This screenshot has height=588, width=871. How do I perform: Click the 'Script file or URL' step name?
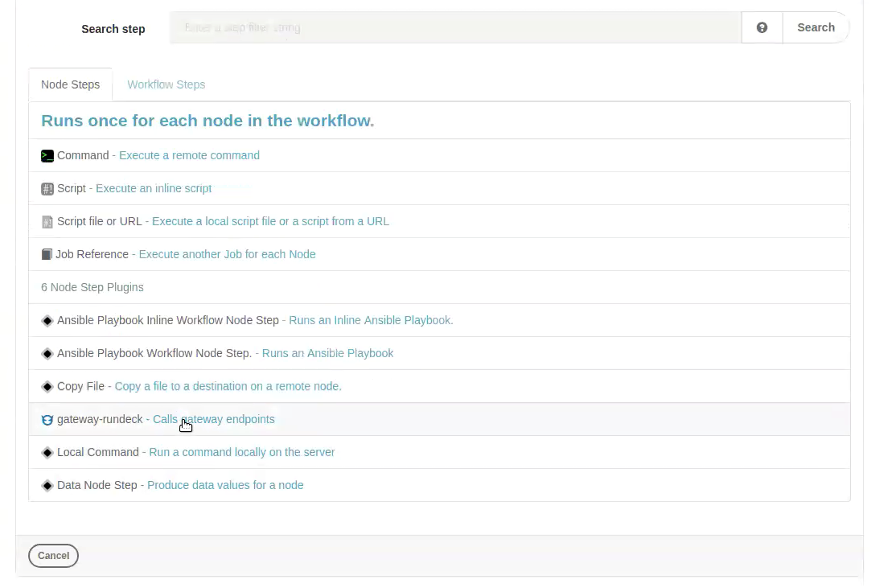click(100, 221)
